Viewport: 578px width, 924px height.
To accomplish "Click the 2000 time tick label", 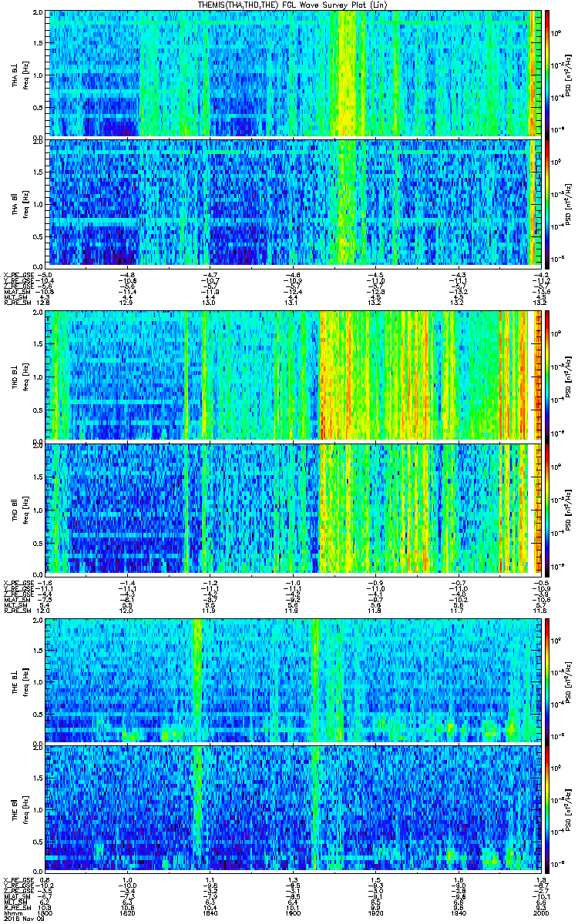I will 540,913.
